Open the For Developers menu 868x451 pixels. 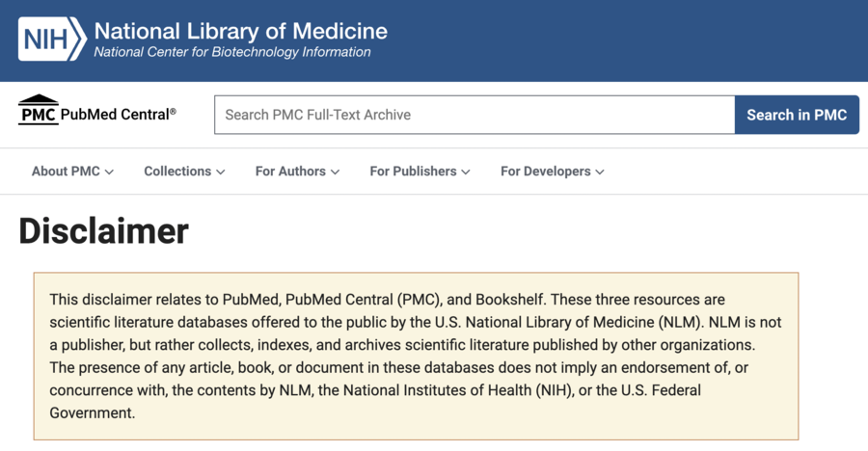(x=553, y=172)
